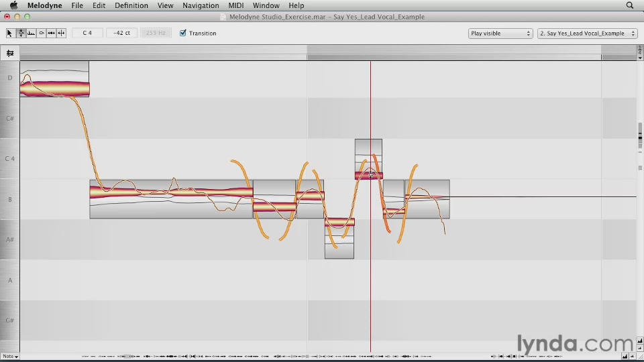Click the A pitch key in ruler
Screen dimensions: 644x362
click(x=10, y=280)
